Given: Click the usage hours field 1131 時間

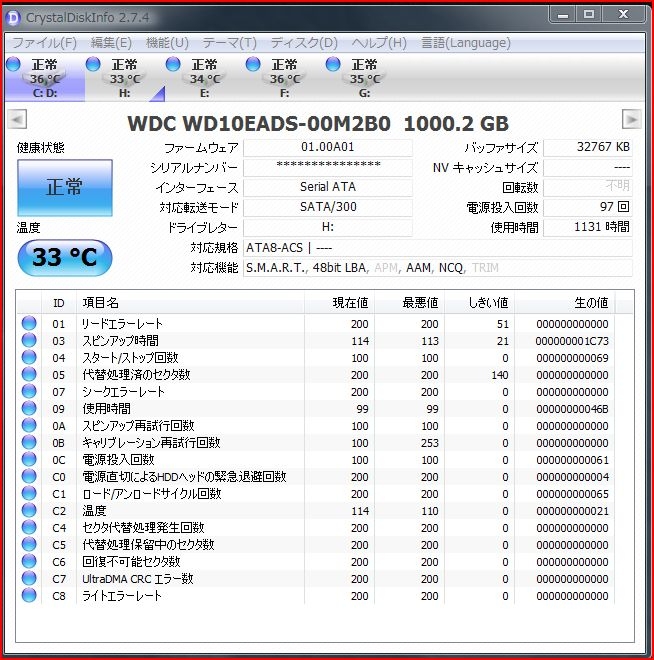Looking at the screenshot, I should click(588, 227).
